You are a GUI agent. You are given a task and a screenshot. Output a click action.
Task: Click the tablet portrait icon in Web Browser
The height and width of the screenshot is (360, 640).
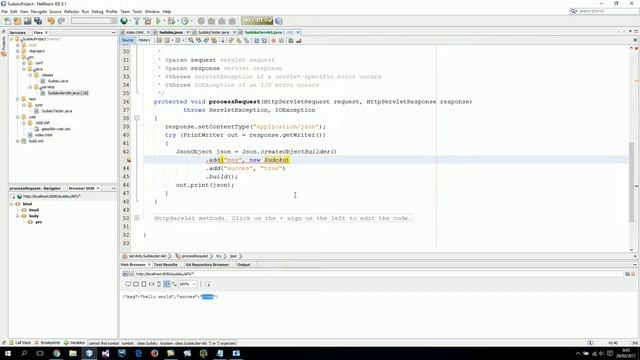pos(144,284)
